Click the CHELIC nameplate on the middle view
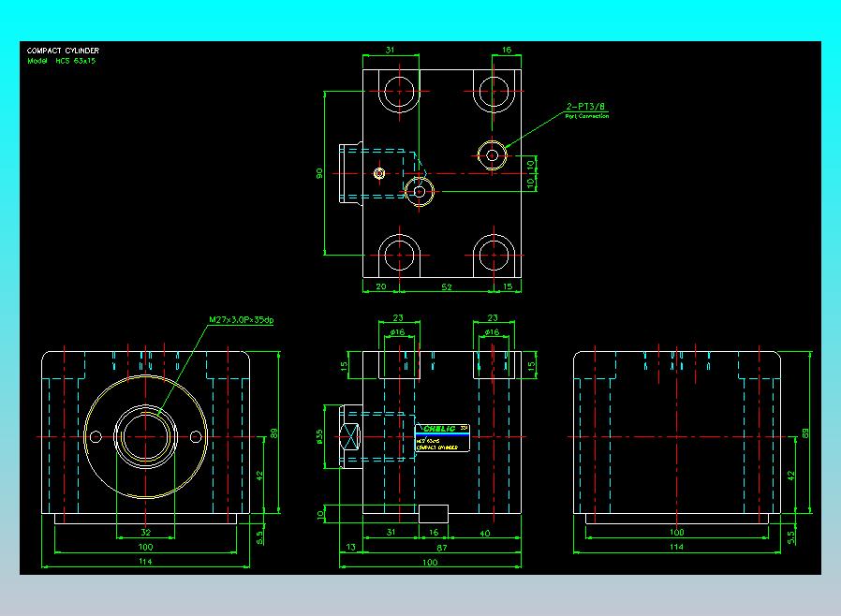The width and height of the screenshot is (841, 616). 442,437
